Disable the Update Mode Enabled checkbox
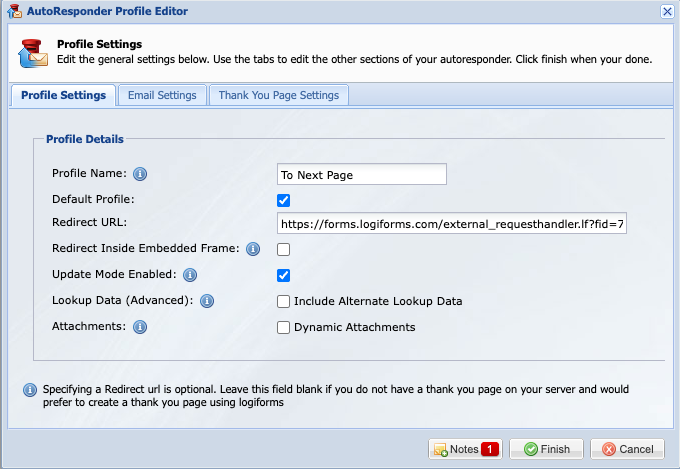 click(284, 275)
